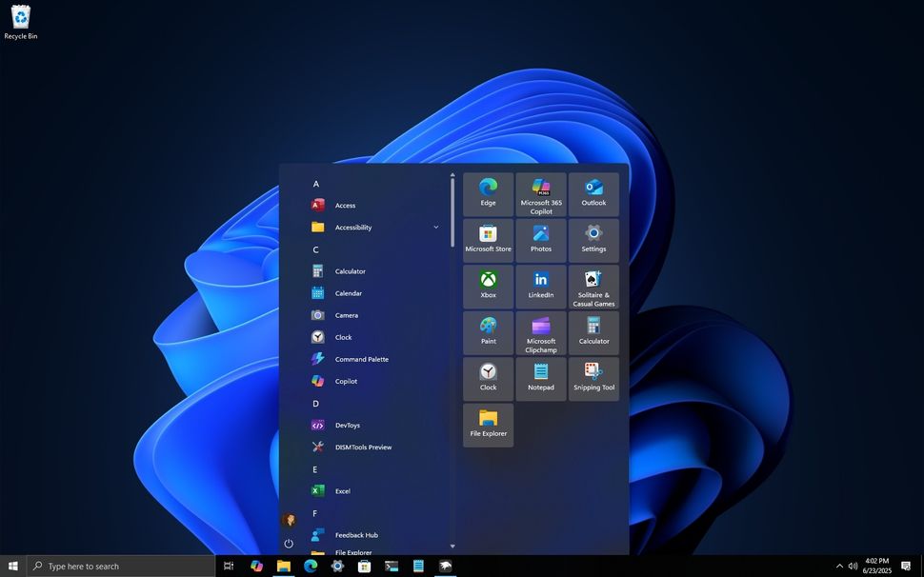
Task: Click the scroll-down arrow under the apps list
Action: tap(452, 546)
